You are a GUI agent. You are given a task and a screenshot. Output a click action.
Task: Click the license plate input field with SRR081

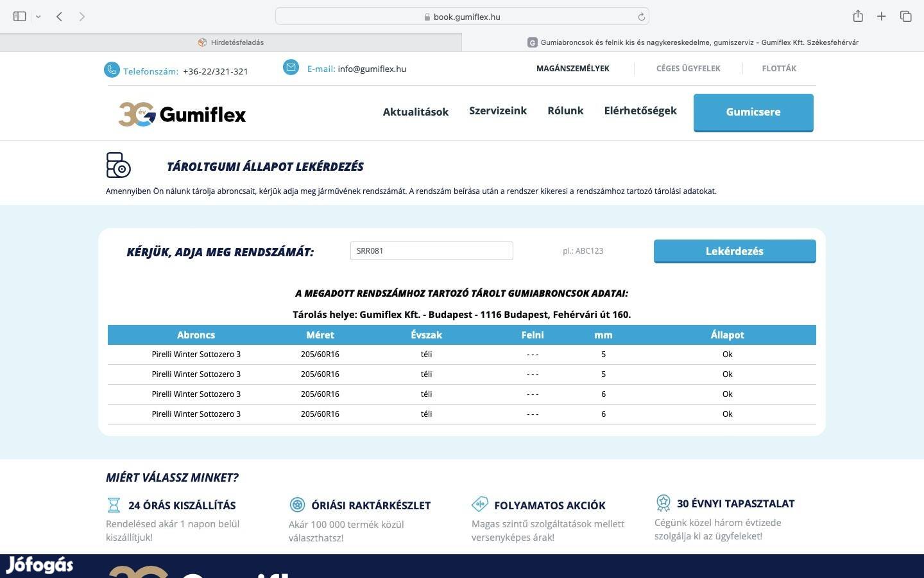432,251
